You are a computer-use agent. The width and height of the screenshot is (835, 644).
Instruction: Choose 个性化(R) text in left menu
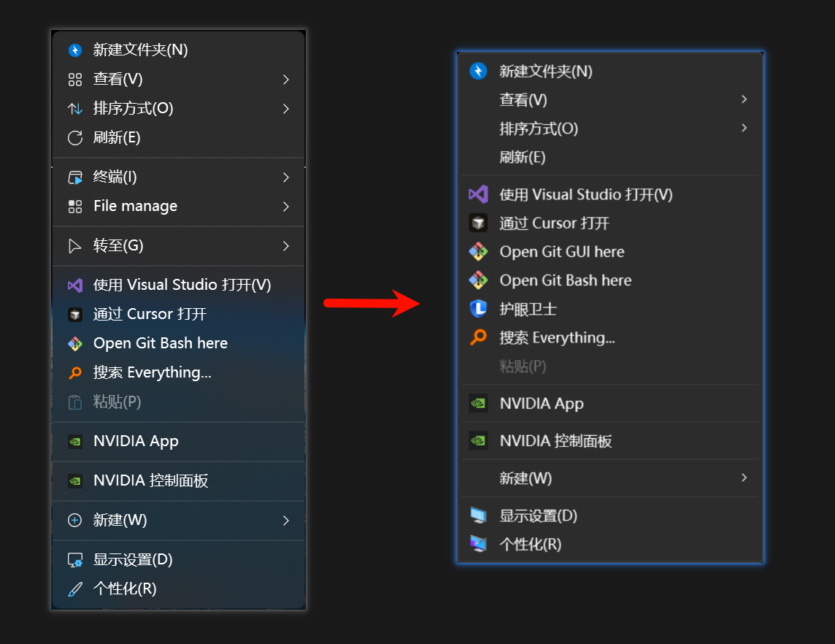tap(125, 589)
